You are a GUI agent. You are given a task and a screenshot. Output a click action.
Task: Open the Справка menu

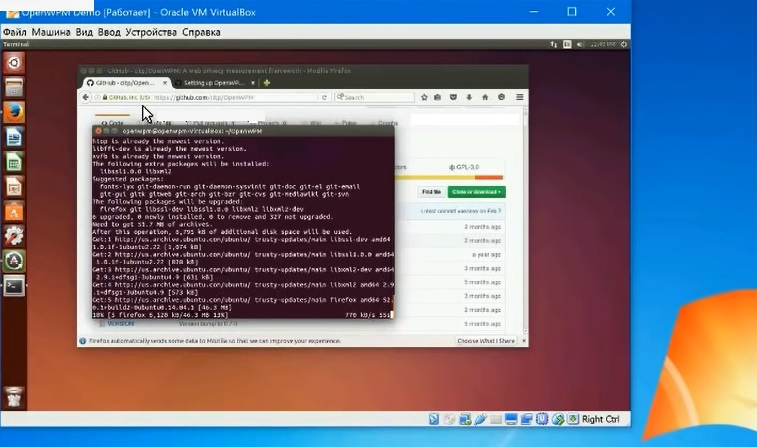(201, 32)
